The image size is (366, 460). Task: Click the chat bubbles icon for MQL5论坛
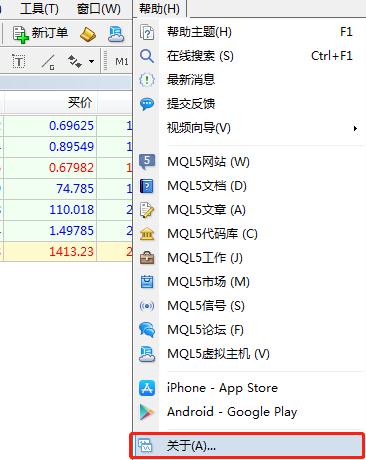click(147, 330)
